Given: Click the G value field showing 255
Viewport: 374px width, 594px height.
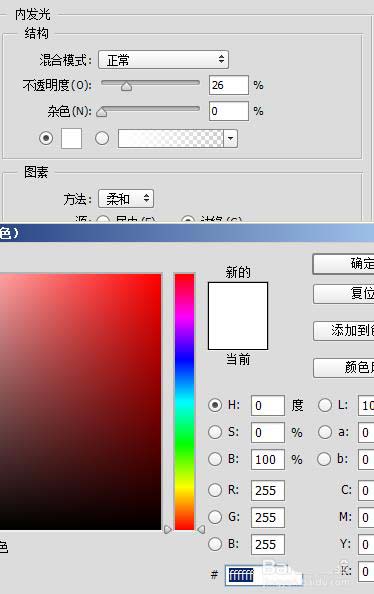Looking at the screenshot, I should tap(268, 517).
